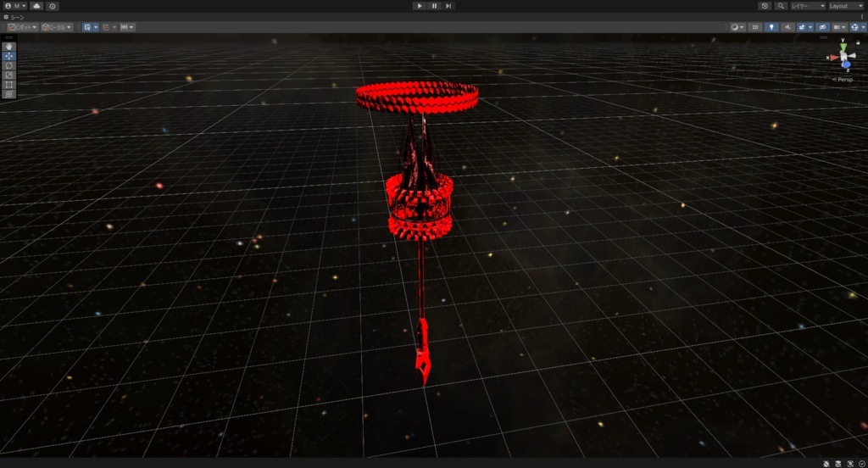Pause the game playback
This screenshot has height=468, width=868.
point(434,6)
